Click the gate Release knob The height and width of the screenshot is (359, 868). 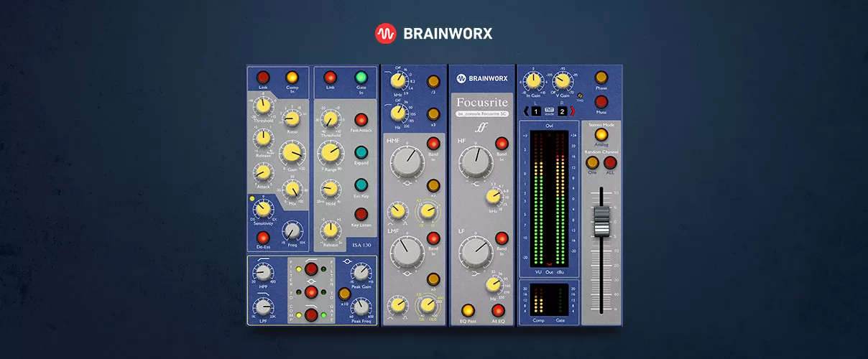tap(330, 230)
